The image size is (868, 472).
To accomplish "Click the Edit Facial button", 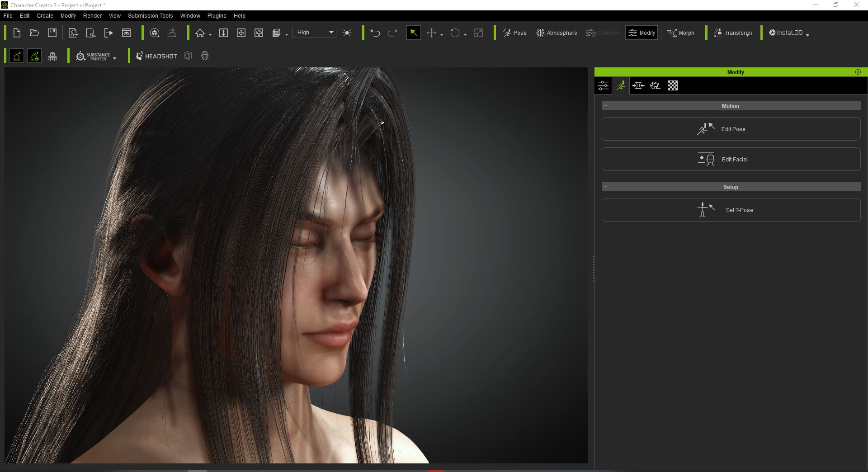I will (x=731, y=159).
